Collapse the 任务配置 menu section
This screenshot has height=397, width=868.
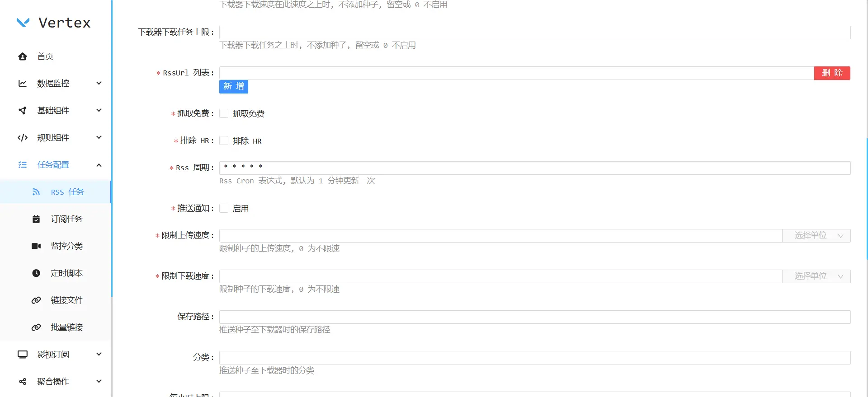99,165
